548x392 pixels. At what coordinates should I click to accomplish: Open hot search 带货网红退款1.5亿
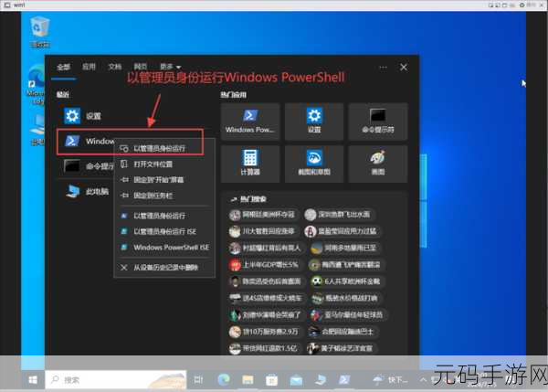click(264, 348)
